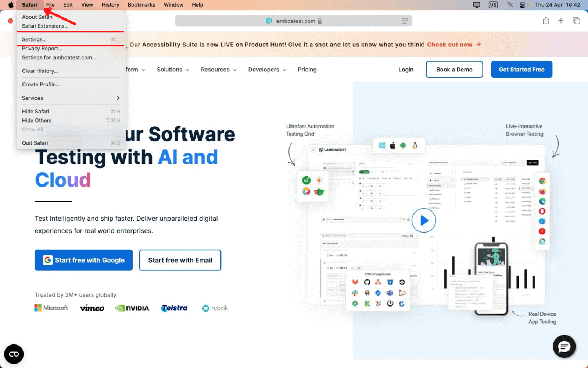Select Settings... in the Safari menu

coord(71,39)
